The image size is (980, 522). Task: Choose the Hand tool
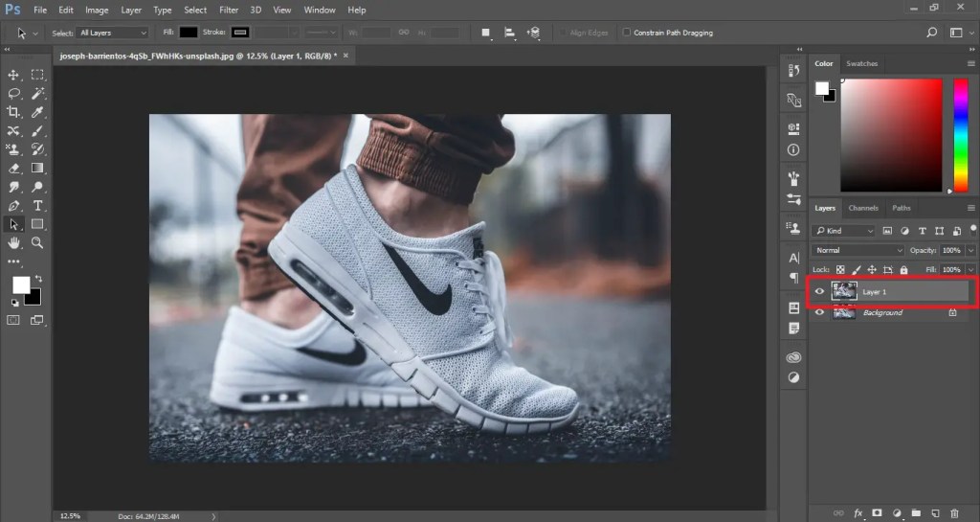[x=14, y=243]
